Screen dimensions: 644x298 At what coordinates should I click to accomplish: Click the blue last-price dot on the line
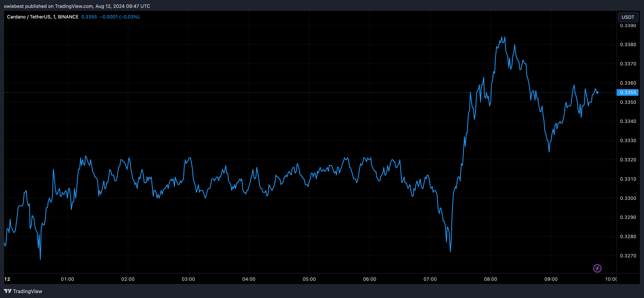pos(597,92)
